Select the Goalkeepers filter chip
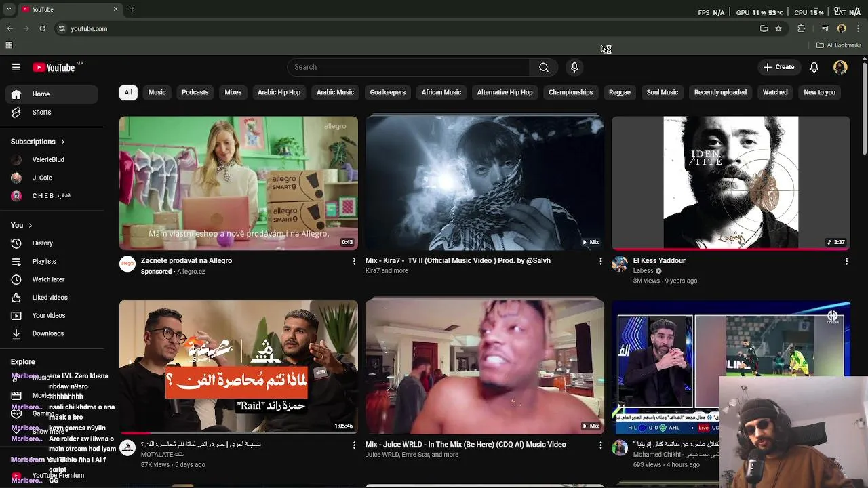This screenshot has width=868, height=488. click(388, 92)
